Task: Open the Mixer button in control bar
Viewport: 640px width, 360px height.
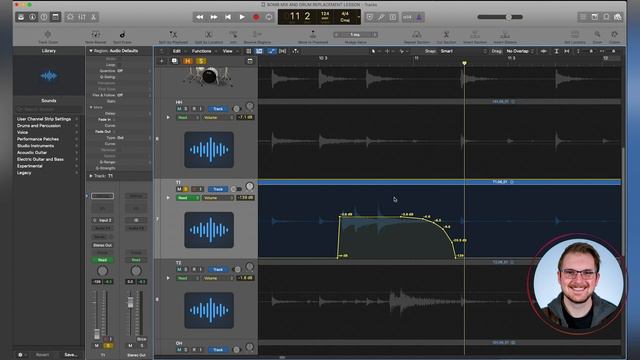Action: coord(82,17)
